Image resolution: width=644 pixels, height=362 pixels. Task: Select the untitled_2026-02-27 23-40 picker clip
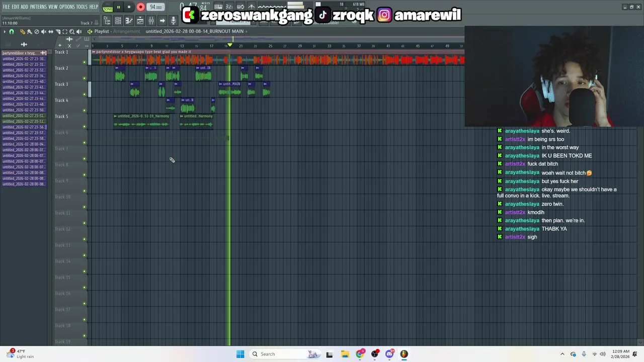click(24, 81)
